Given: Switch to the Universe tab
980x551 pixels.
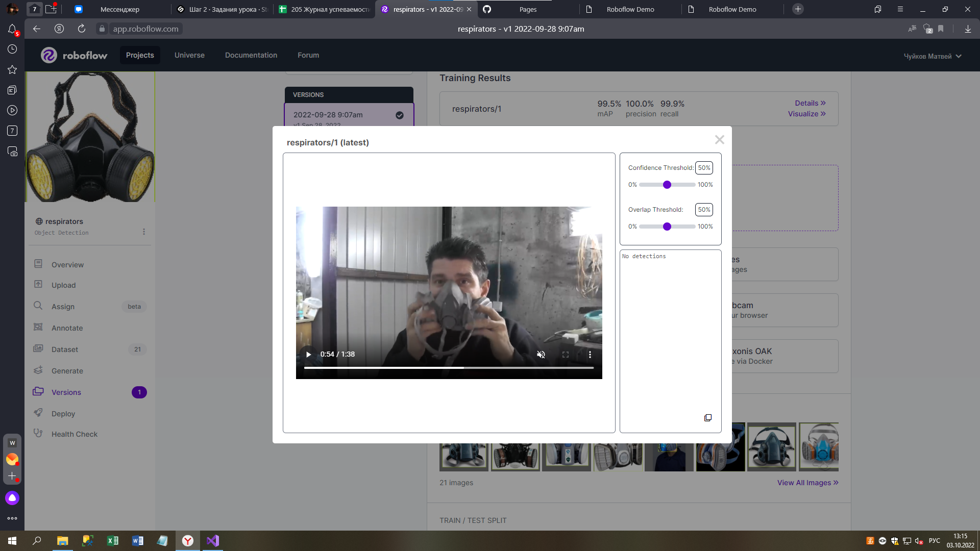Looking at the screenshot, I should click(189, 55).
